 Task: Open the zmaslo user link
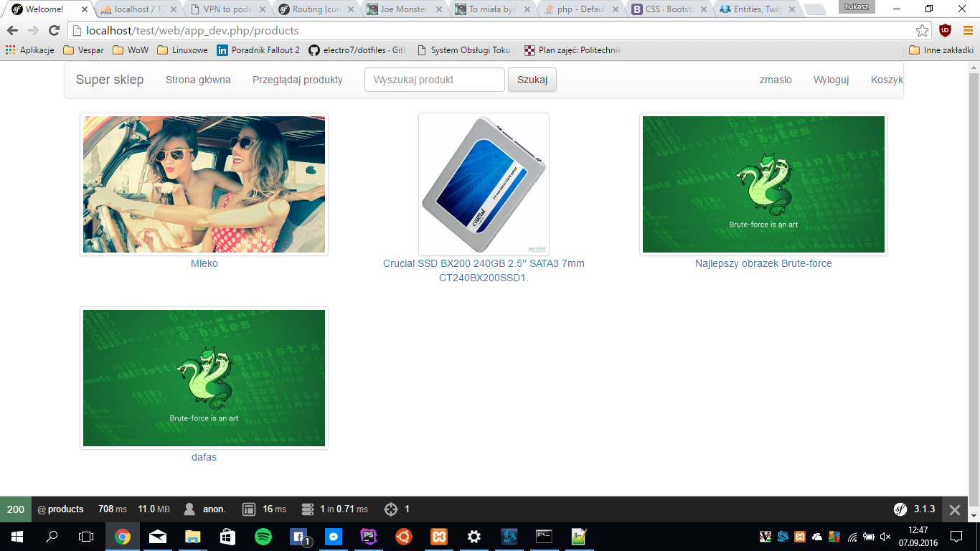(776, 80)
